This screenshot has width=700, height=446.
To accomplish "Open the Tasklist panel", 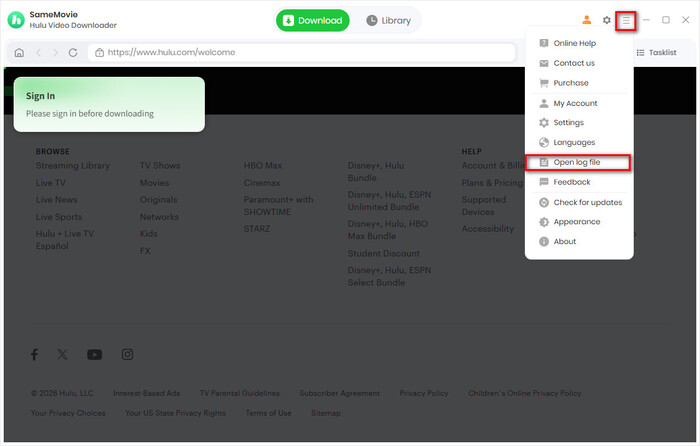I will click(x=656, y=53).
